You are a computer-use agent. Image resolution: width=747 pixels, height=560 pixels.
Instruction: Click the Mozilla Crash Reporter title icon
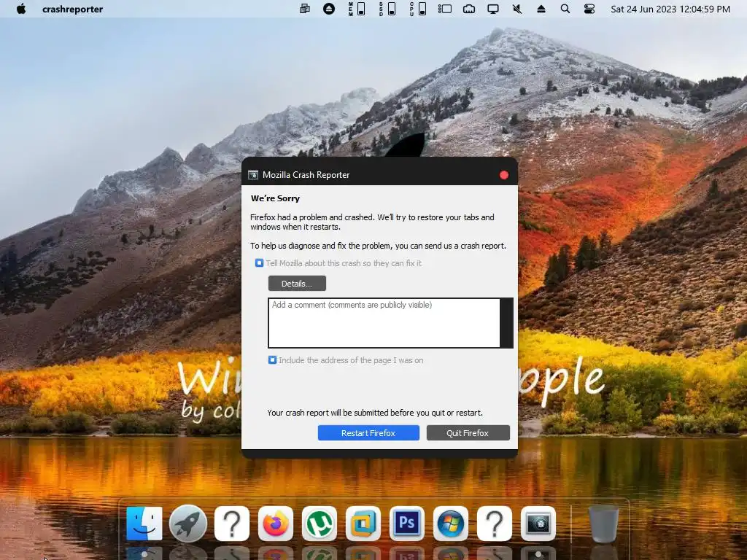[x=253, y=175]
